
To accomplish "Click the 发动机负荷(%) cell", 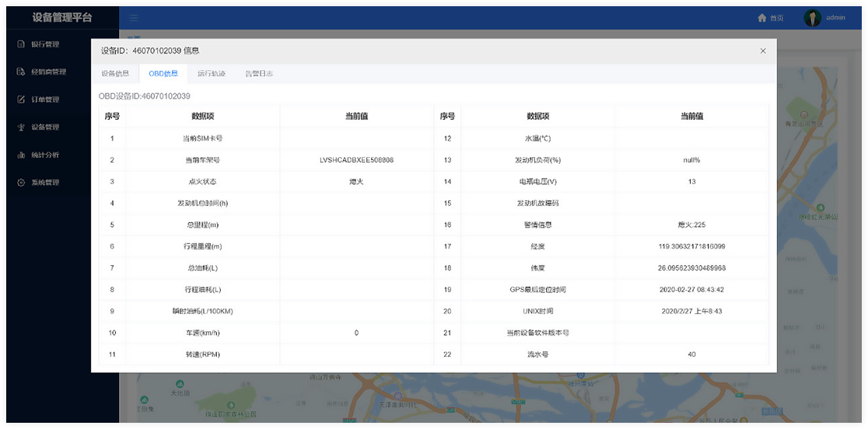I will click(x=537, y=160).
